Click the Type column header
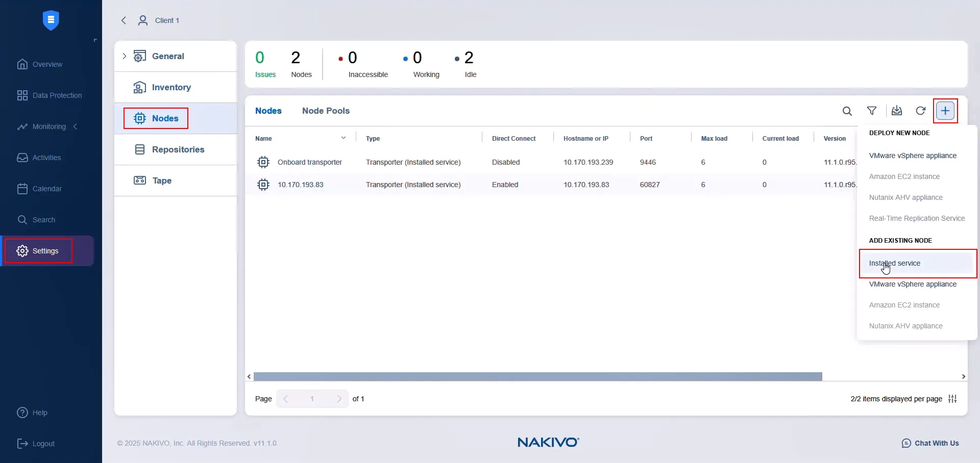The image size is (980, 463). click(x=373, y=139)
